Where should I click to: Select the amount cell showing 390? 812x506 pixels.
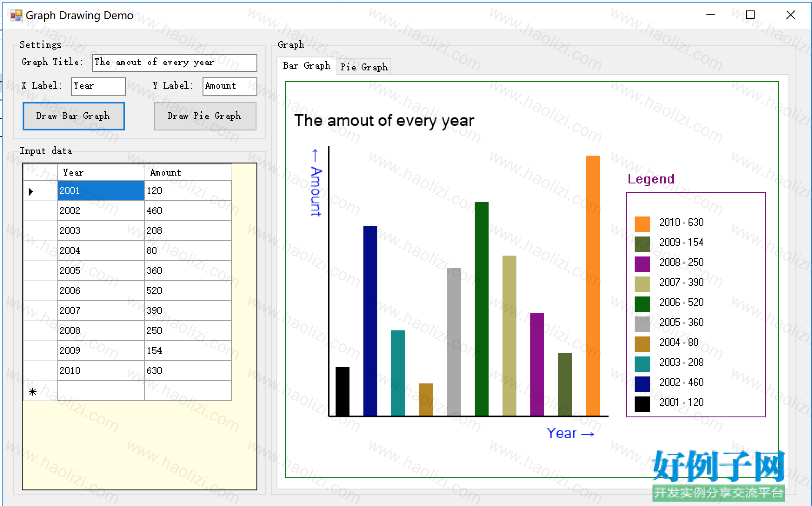(188, 311)
